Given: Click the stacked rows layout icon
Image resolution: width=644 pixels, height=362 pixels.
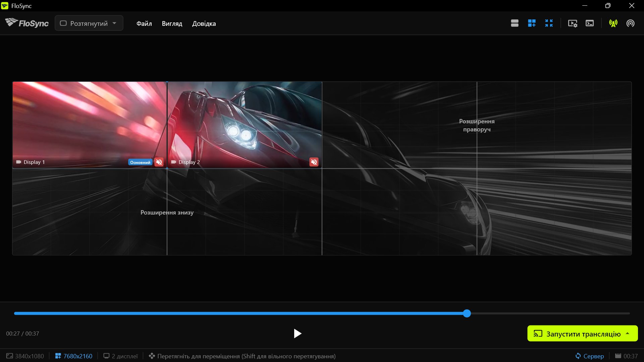Looking at the screenshot, I should pyautogui.click(x=515, y=23).
